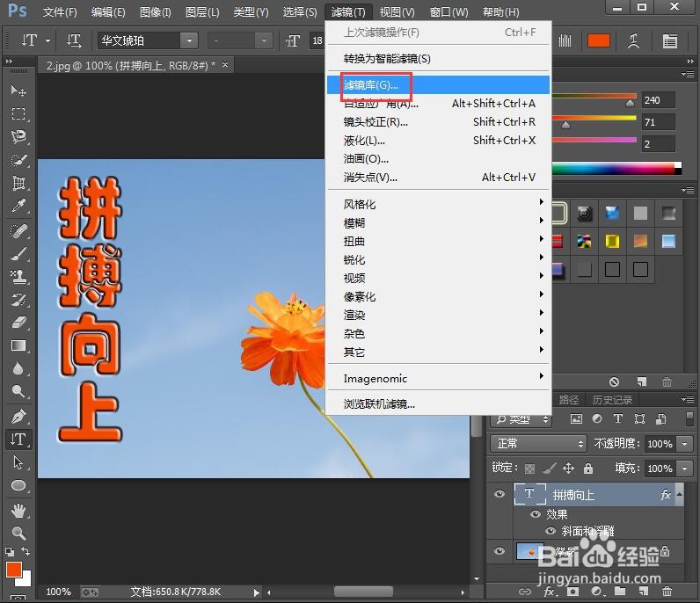Choose 转换为智能滤镜(S) menu item
This screenshot has height=603, width=700.
point(439,59)
